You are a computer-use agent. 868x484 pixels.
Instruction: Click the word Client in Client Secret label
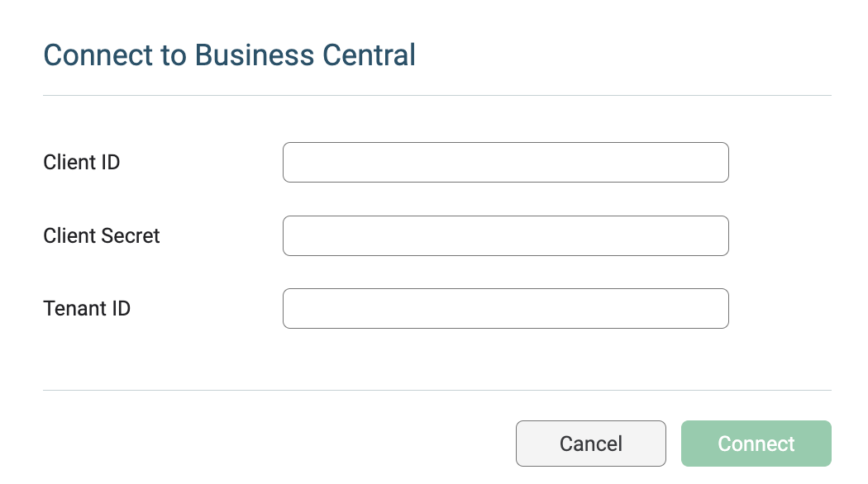pos(69,235)
